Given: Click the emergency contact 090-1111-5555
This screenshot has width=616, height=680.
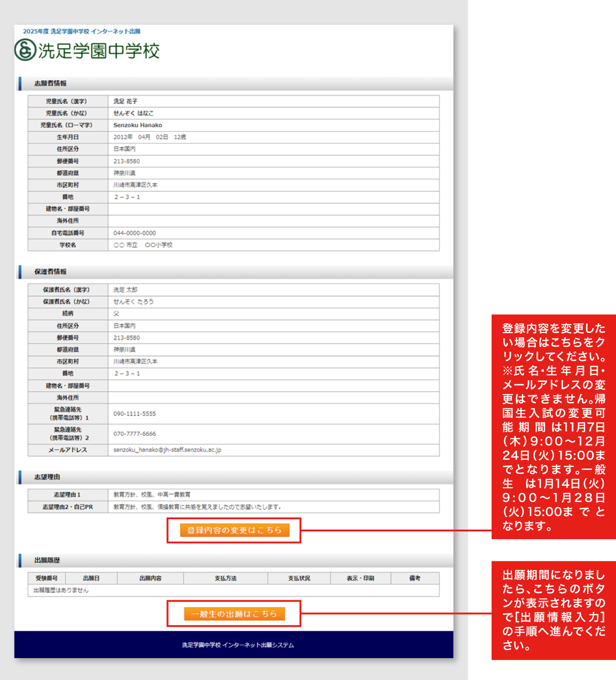Looking at the screenshot, I should (135, 414).
